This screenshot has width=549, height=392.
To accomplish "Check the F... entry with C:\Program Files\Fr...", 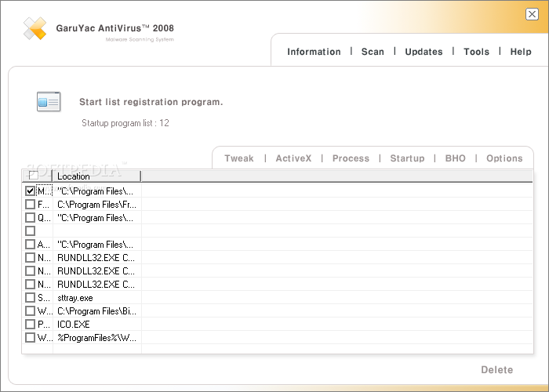I will click(30, 204).
